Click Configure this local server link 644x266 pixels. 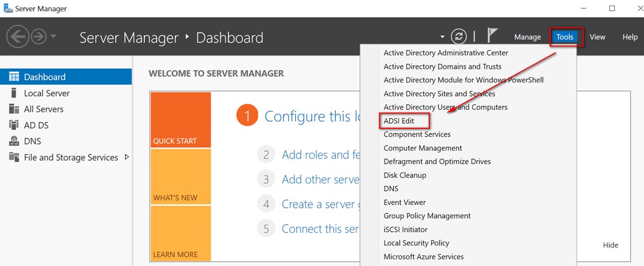[312, 116]
